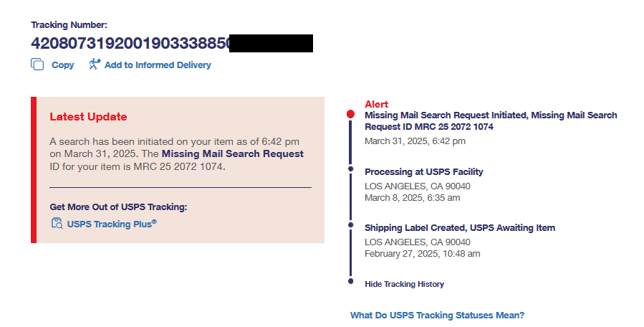Click the Copy tracking number icon

tap(37, 65)
